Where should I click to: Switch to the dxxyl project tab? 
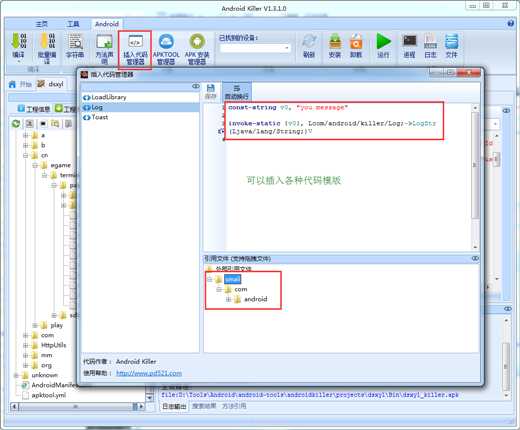(x=51, y=84)
